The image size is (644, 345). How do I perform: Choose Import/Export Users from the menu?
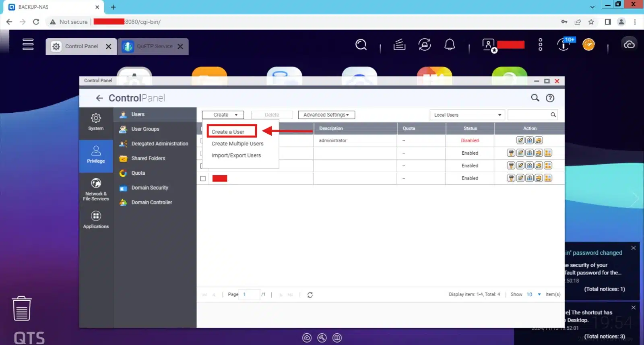[x=236, y=155]
